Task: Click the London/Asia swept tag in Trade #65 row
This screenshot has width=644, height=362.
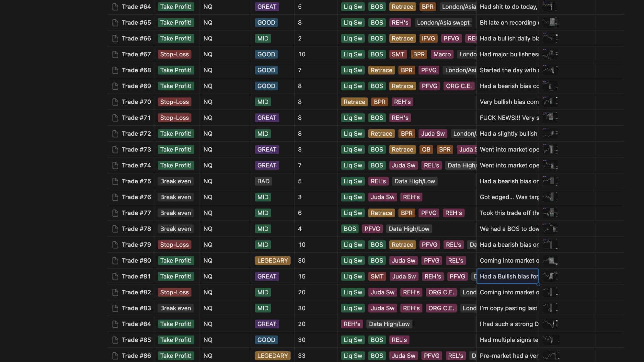Action: 443,23
